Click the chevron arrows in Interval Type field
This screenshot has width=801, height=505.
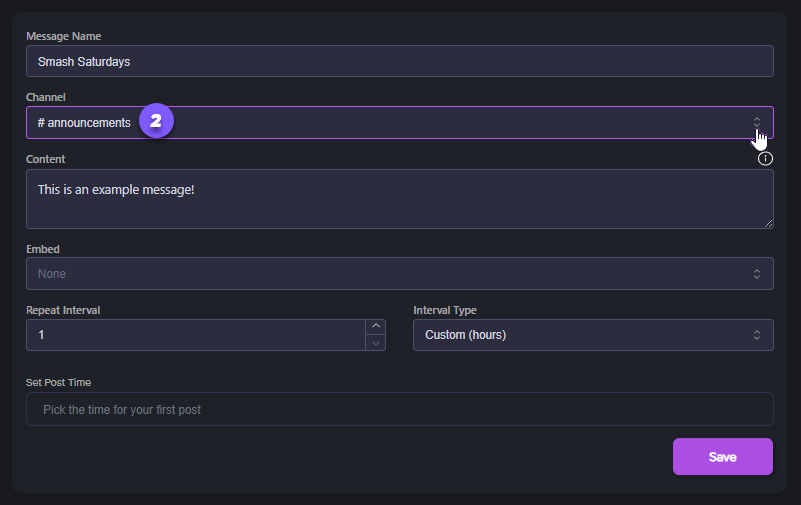(756, 335)
